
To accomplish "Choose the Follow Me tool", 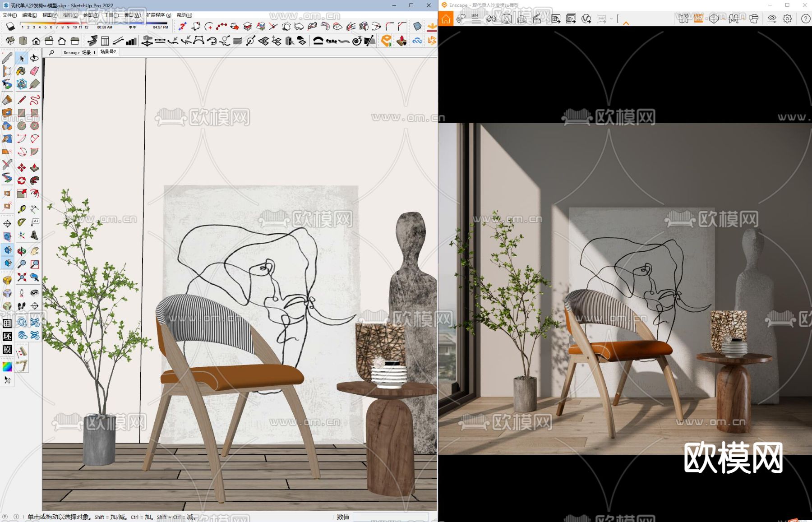I will (x=34, y=180).
